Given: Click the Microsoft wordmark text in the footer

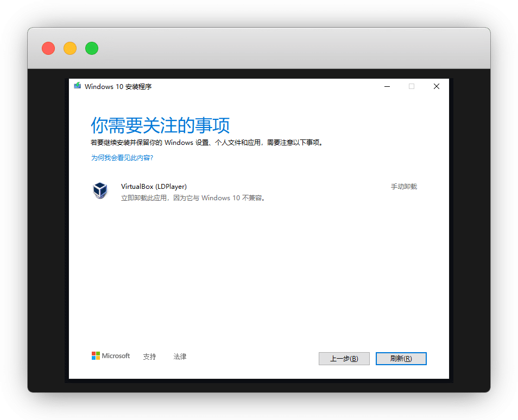Looking at the screenshot, I should click(x=116, y=356).
